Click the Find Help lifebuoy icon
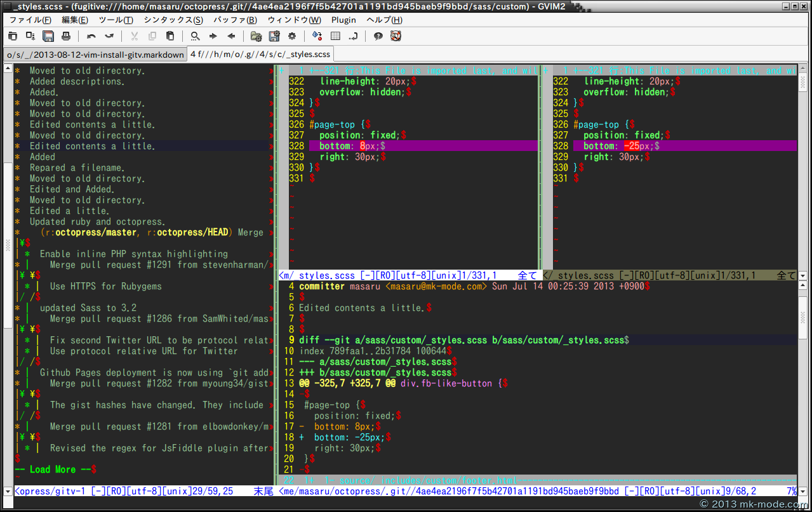This screenshot has width=812, height=512. pyautogui.click(x=396, y=36)
